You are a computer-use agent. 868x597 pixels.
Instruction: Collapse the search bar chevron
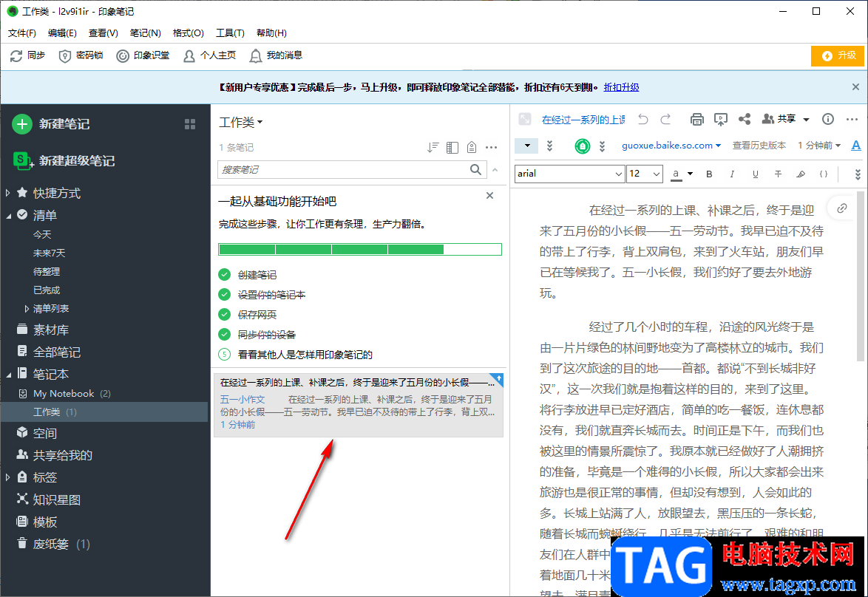point(495,169)
